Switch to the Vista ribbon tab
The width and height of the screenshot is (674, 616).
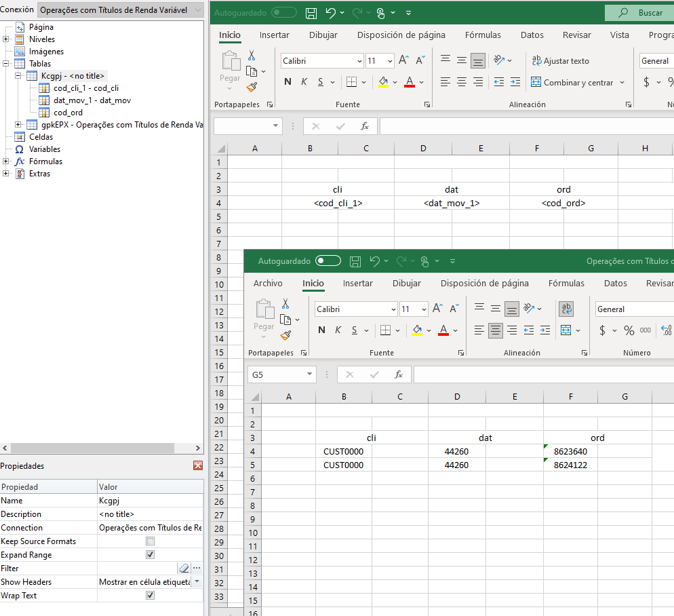tap(619, 35)
